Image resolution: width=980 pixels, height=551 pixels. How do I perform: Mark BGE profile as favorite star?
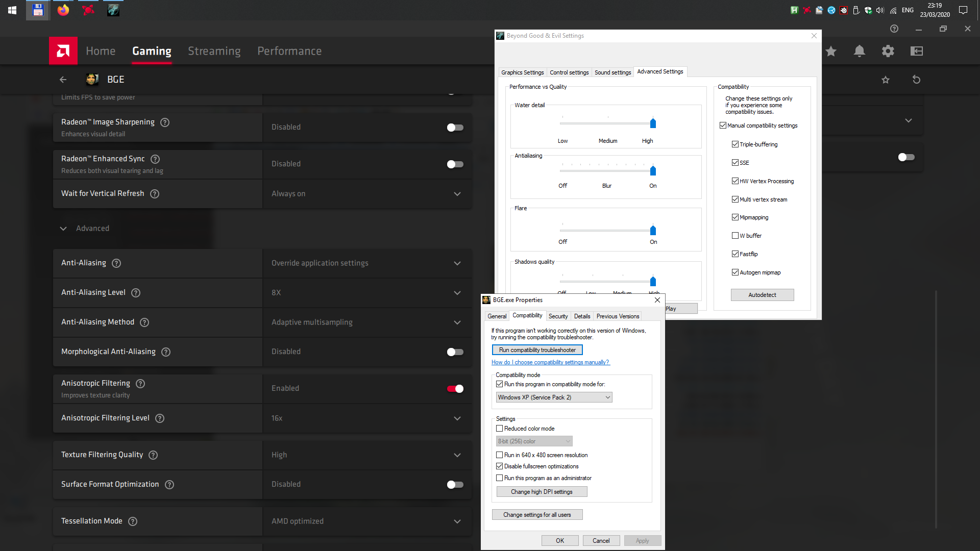[886, 80]
